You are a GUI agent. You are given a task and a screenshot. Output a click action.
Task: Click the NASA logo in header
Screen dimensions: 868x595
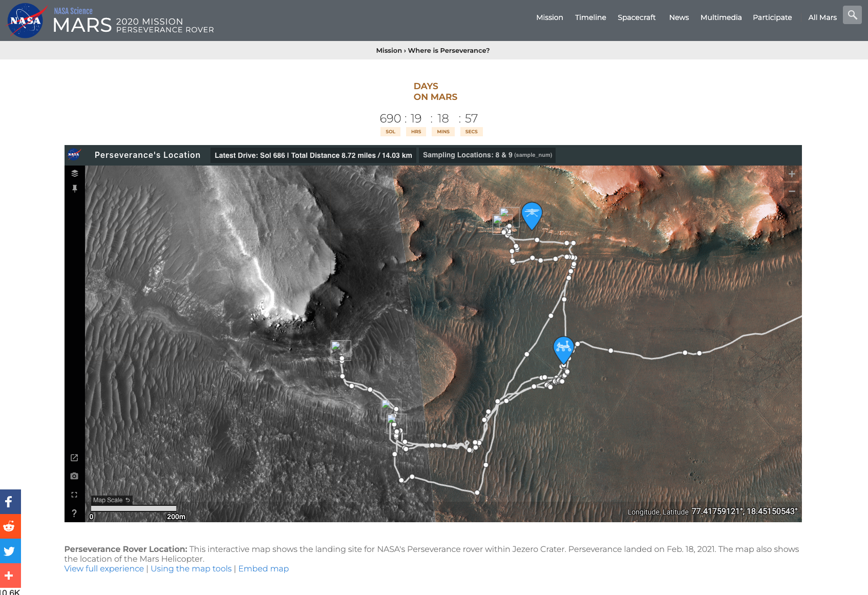pyautogui.click(x=25, y=20)
